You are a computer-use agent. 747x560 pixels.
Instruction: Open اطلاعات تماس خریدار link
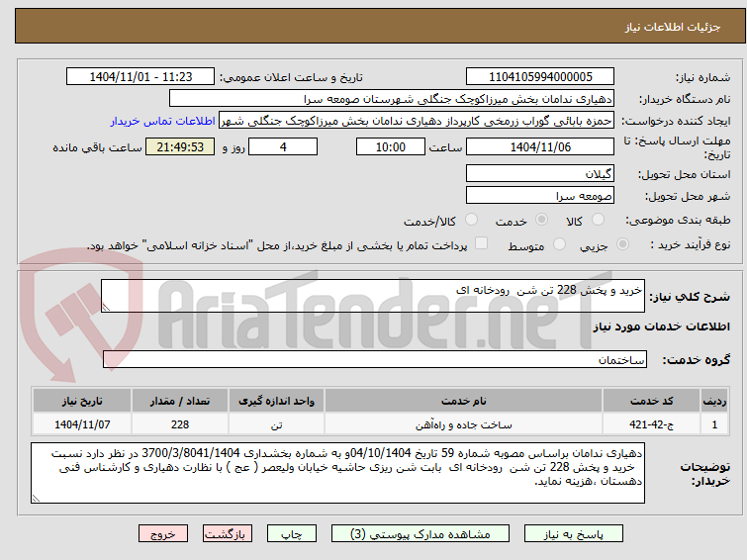[163, 121]
